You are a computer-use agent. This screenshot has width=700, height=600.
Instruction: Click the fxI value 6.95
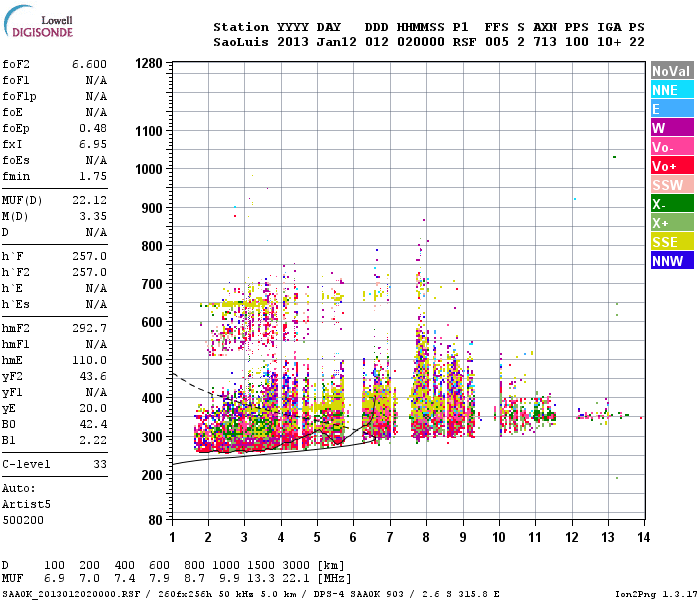pos(93,144)
